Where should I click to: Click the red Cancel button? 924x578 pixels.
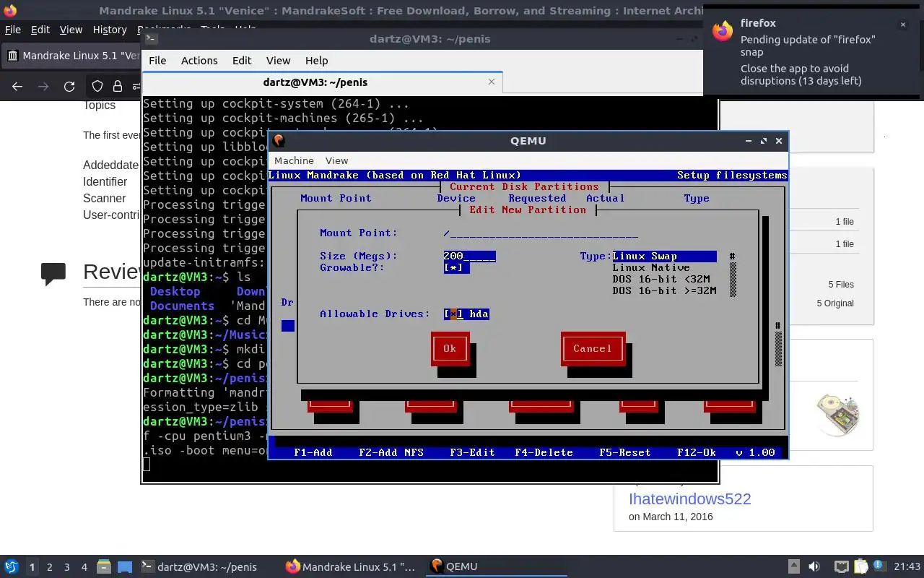593,348
